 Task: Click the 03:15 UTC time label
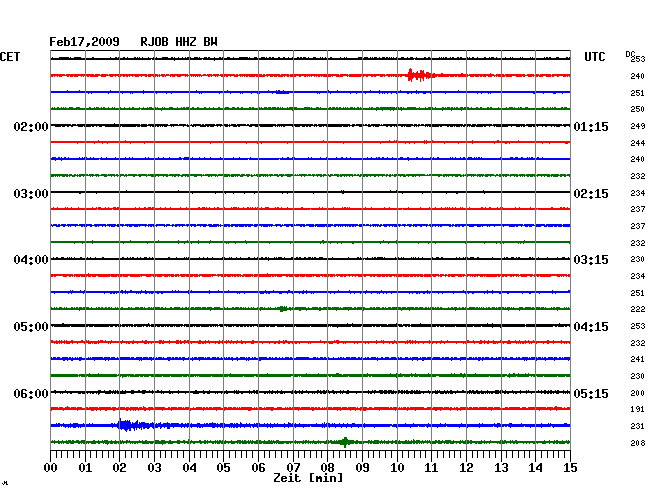point(591,260)
